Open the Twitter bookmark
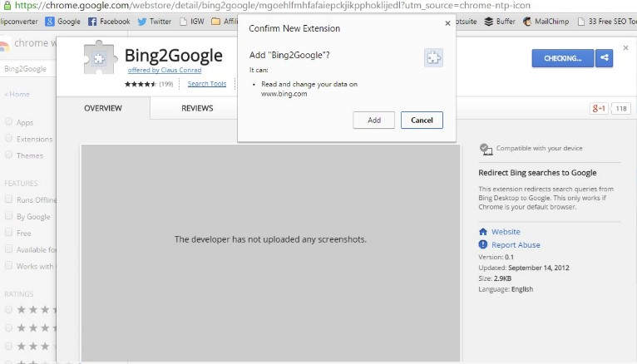 (x=154, y=22)
